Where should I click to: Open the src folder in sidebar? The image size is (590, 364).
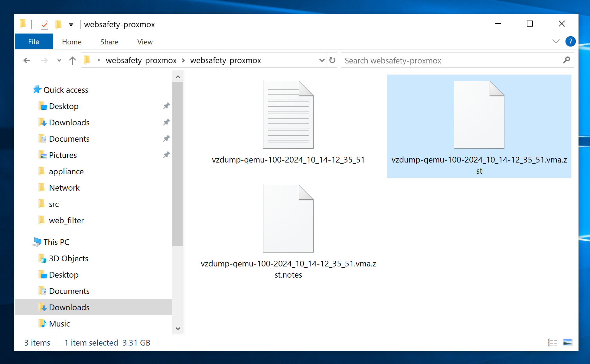54,204
